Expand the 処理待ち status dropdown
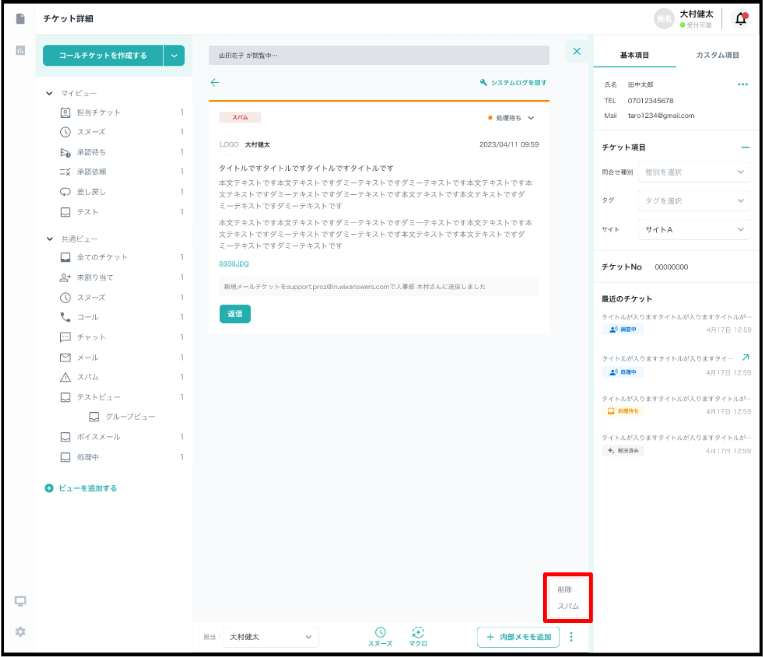This screenshot has height=657, width=764. tap(530, 118)
